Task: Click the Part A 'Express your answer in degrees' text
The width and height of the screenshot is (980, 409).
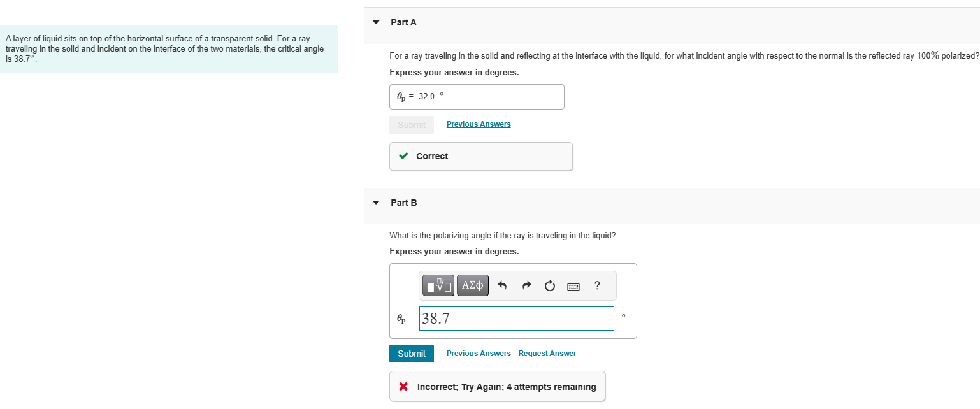Action: click(x=454, y=73)
